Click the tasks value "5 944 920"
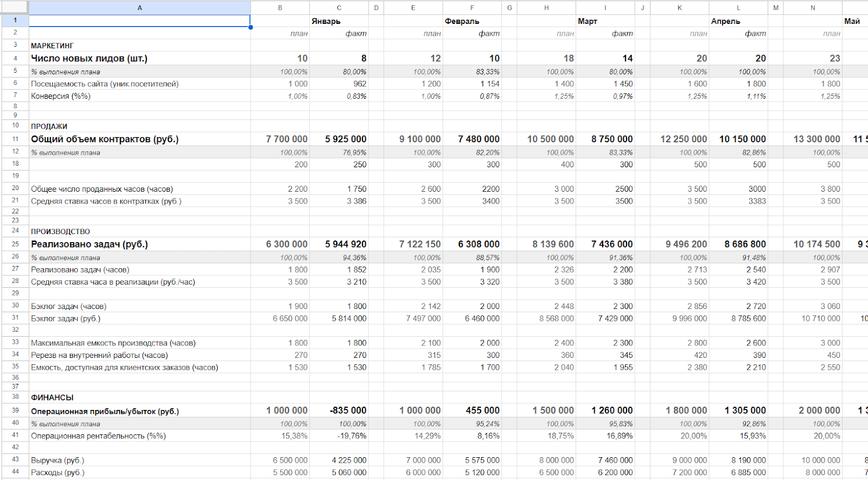Image resolution: width=868 pixels, height=480 pixels. coord(339,244)
